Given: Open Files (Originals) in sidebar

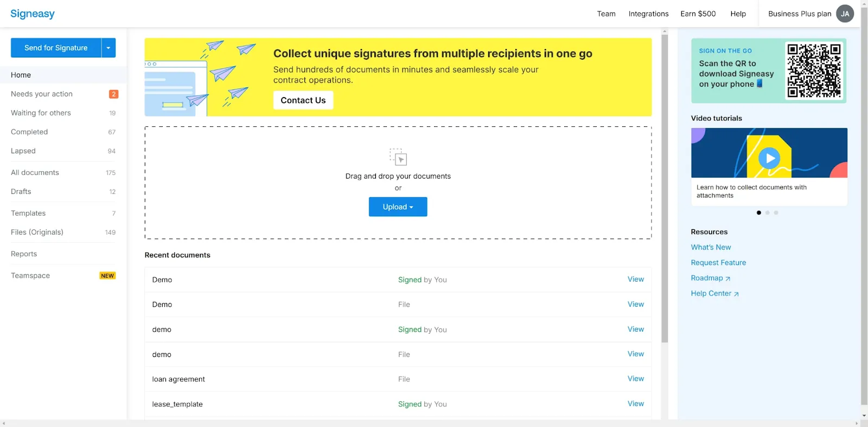Looking at the screenshot, I should 63,232.
